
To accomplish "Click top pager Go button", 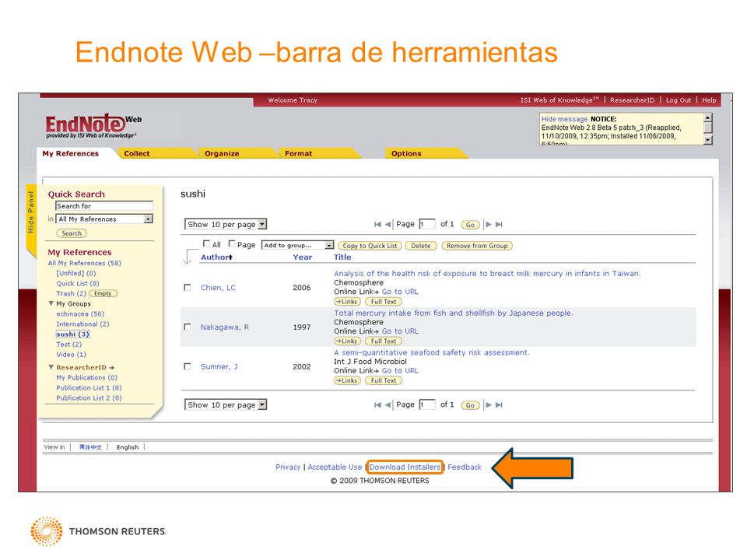I will point(470,225).
